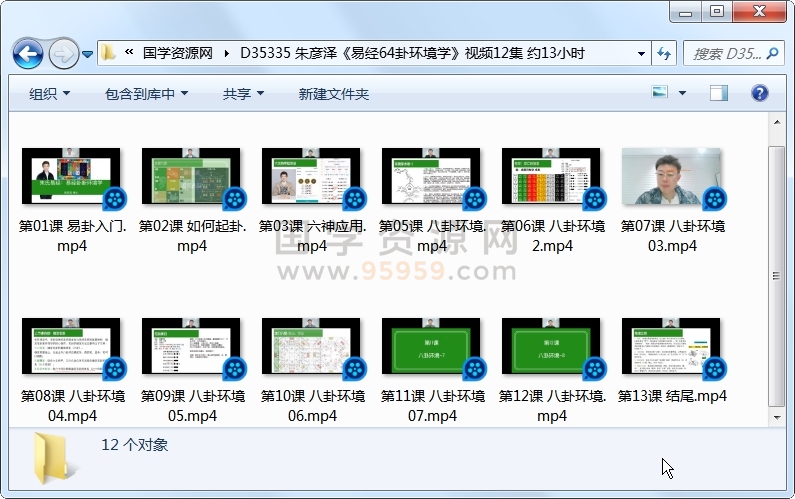Viewport: 795px width, 499px height.
Task: Select the 第02课 如何起卦 video thumbnail
Action: point(191,176)
